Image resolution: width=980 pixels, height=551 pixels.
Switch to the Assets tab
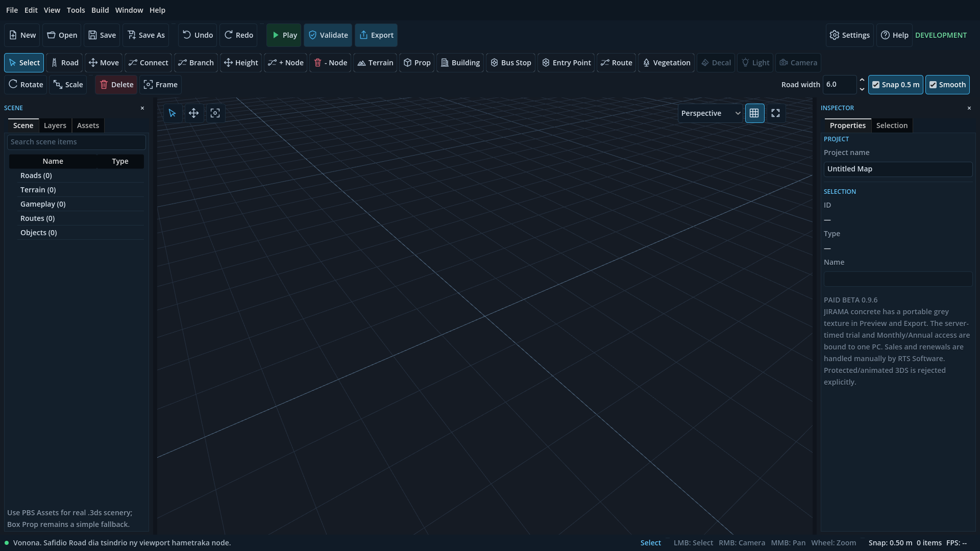coord(88,126)
